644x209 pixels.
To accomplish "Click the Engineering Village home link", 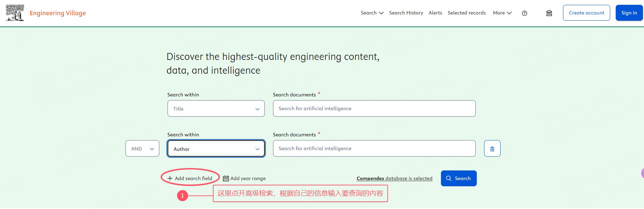I will point(58,13).
